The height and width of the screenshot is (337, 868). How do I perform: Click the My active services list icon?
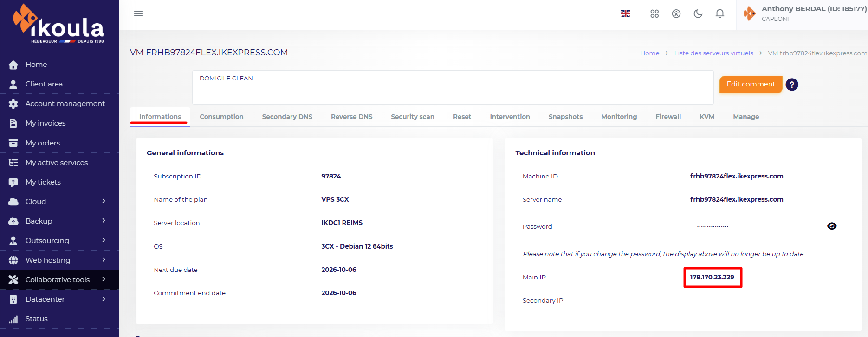(13, 163)
